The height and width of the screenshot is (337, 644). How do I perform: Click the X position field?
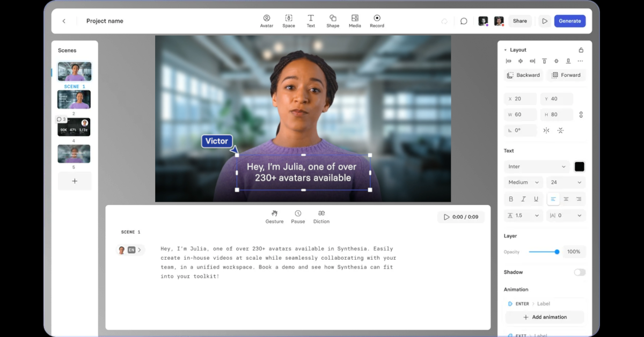coord(521,99)
